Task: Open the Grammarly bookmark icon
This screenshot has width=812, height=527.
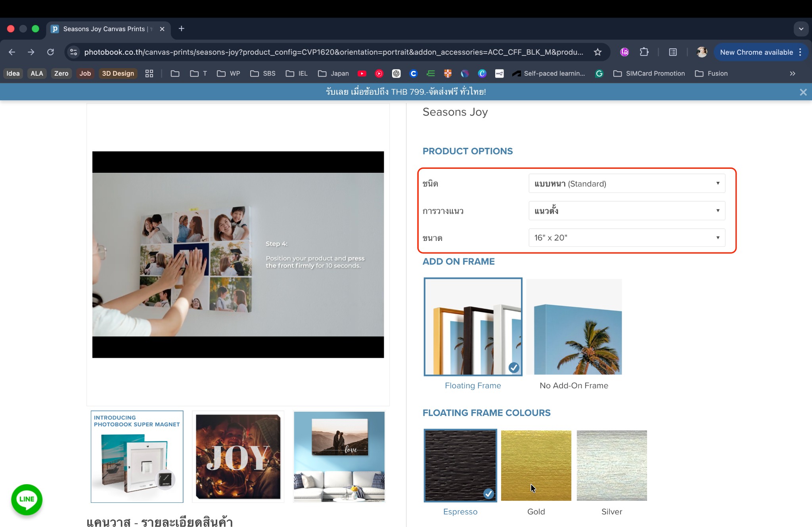Action: point(599,74)
